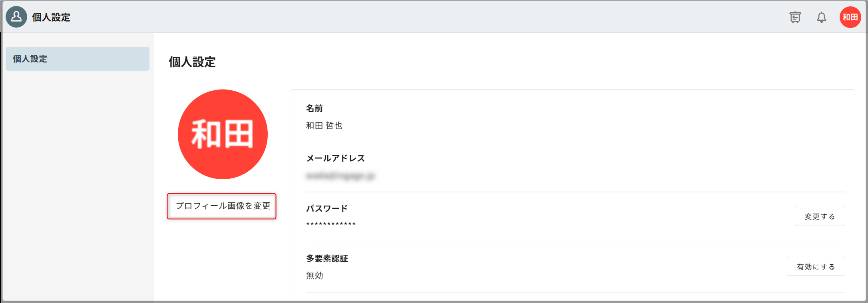Enable multi-factor auth with 有効にする
Screen dimensions: 868x303
816,266
